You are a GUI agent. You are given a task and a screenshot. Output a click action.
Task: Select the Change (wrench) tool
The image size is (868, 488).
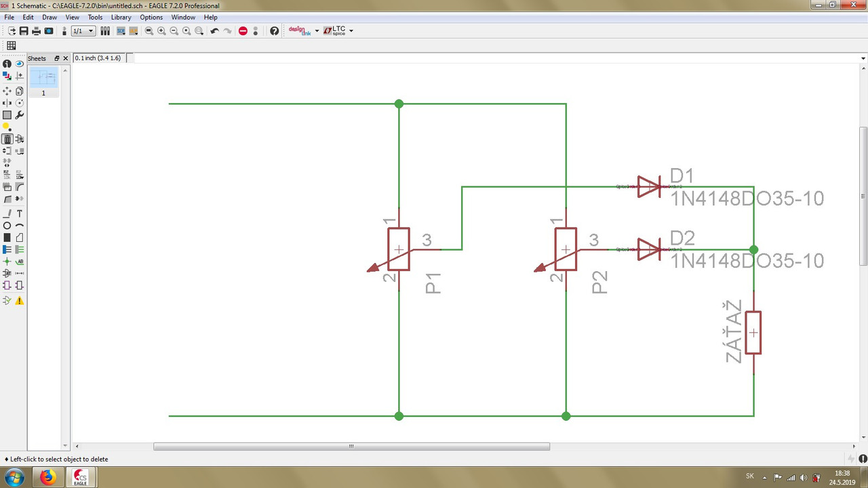[x=20, y=115]
